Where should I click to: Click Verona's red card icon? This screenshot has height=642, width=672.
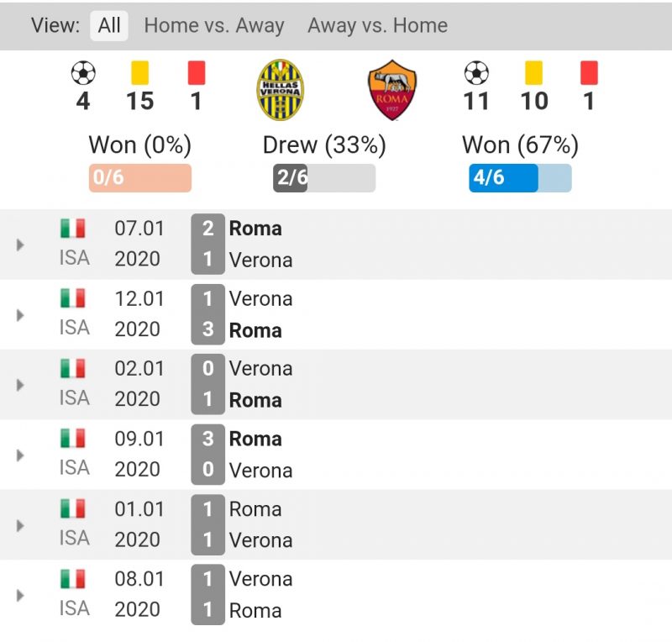click(197, 73)
